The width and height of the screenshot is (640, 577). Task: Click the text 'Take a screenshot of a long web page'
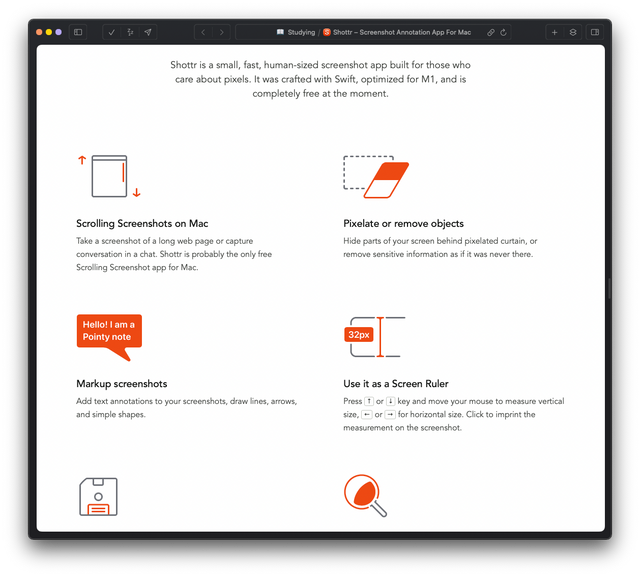tap(145, 241)
